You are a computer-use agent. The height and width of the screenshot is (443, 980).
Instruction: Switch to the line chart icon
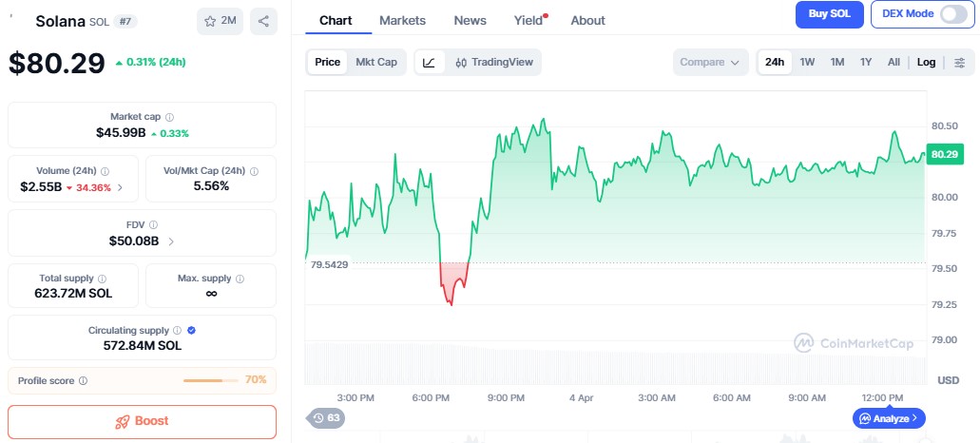click(x=430, y=63)
